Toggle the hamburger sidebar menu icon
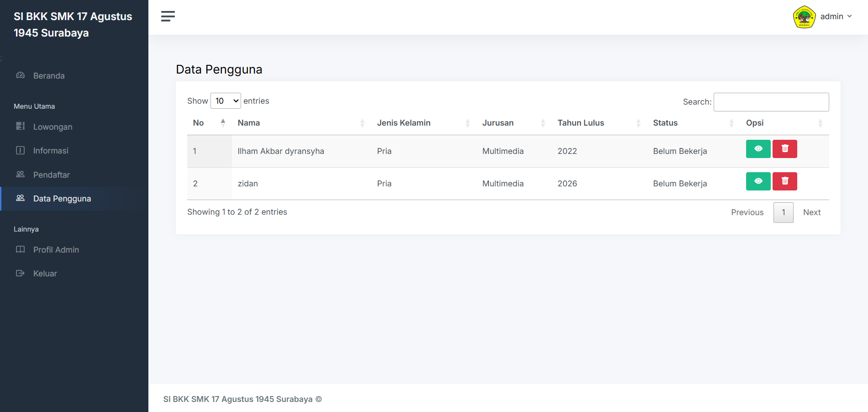Viewport: 868px width, 412px height. click(168, 16)
